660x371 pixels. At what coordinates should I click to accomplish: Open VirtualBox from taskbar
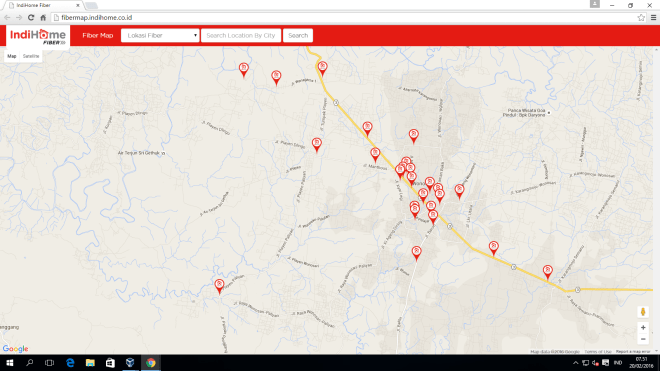130,363
